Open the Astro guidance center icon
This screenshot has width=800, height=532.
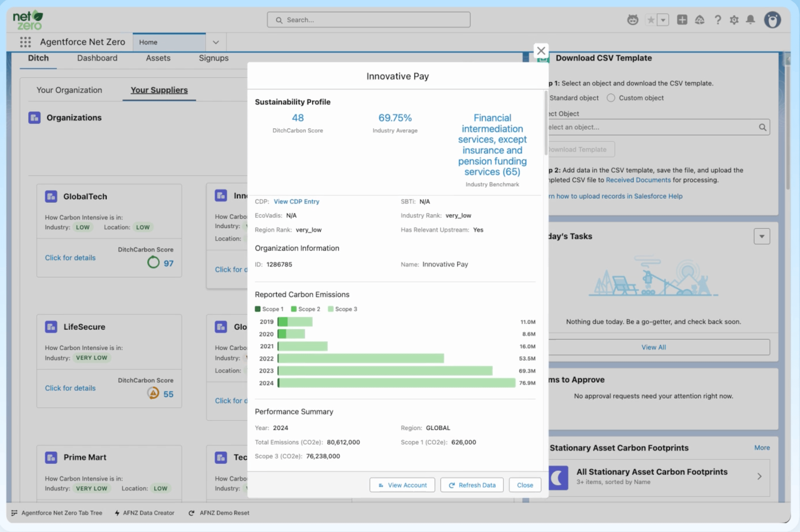pos(633,20)
